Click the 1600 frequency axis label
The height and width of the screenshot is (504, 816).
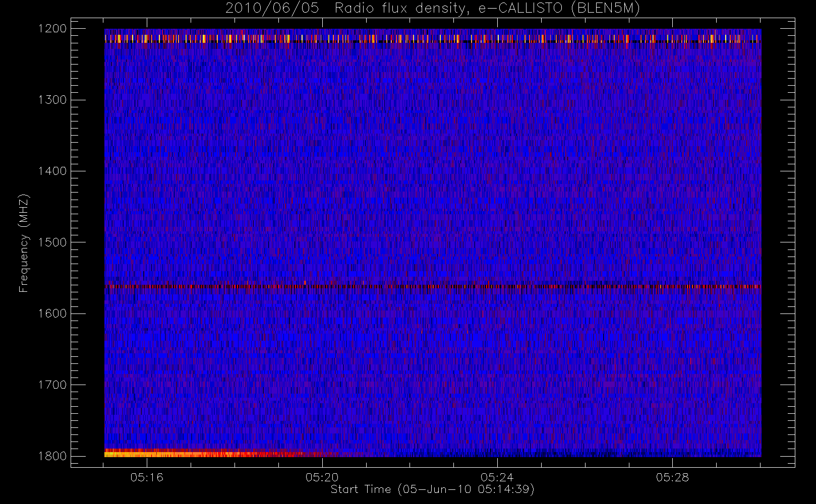coord(53,313)
